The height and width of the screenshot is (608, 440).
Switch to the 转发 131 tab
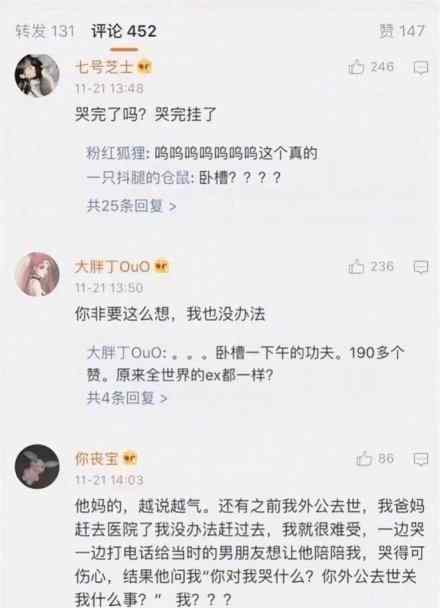(45, 31)
